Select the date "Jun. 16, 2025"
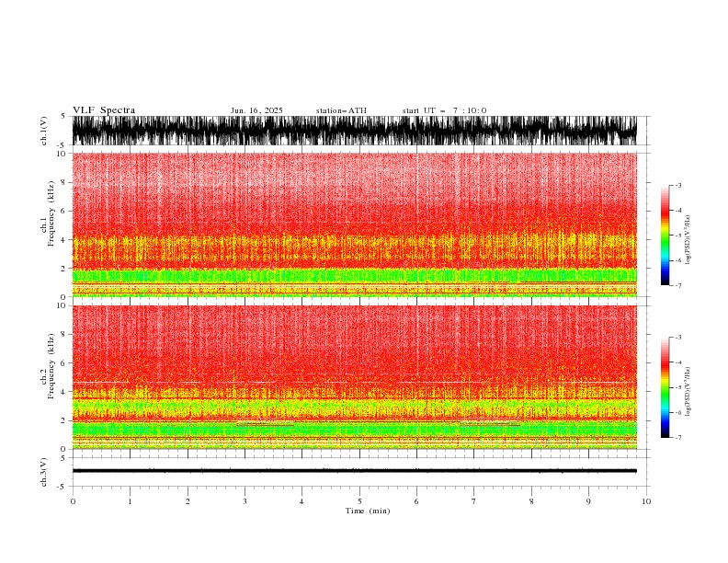The height and width of the screenshot is (563, 728). click(x=256, y=110)
